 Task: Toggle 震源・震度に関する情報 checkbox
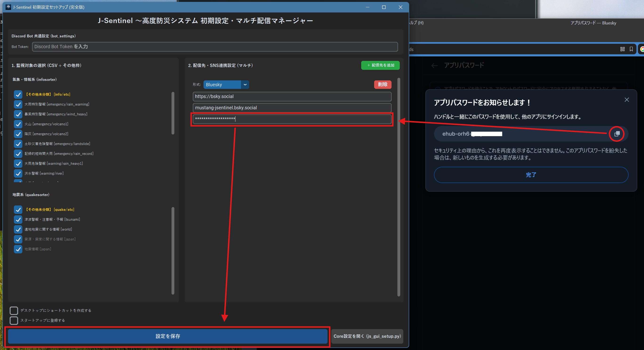[x=18, y=239]
